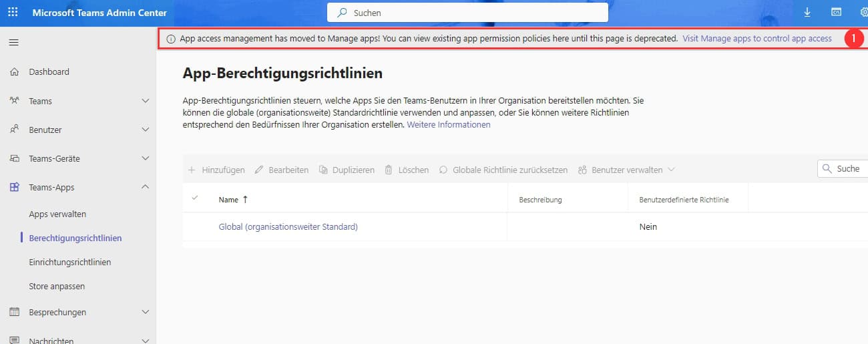Screen dimensions: 868x344
Task: Open Global (organisationsweiter Standard) policy
Action: click(x=288, y=227)
